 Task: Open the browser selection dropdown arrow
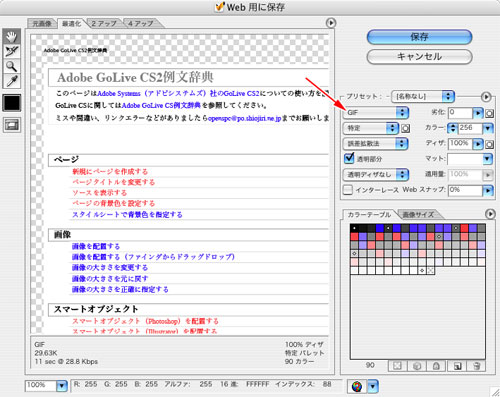pyautogui.click(x=373, y=386)
